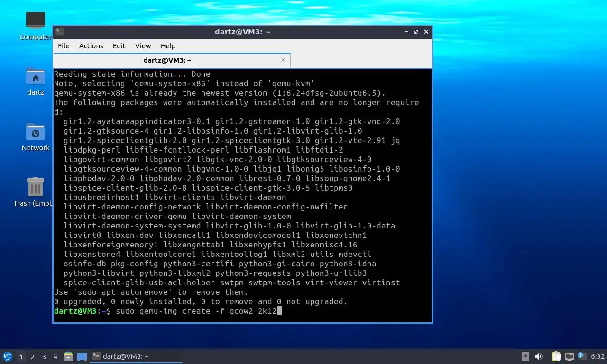Close the terminal window
Viewport: 607px width, 364px height.
pyautogui.click(x=426, y=32)
